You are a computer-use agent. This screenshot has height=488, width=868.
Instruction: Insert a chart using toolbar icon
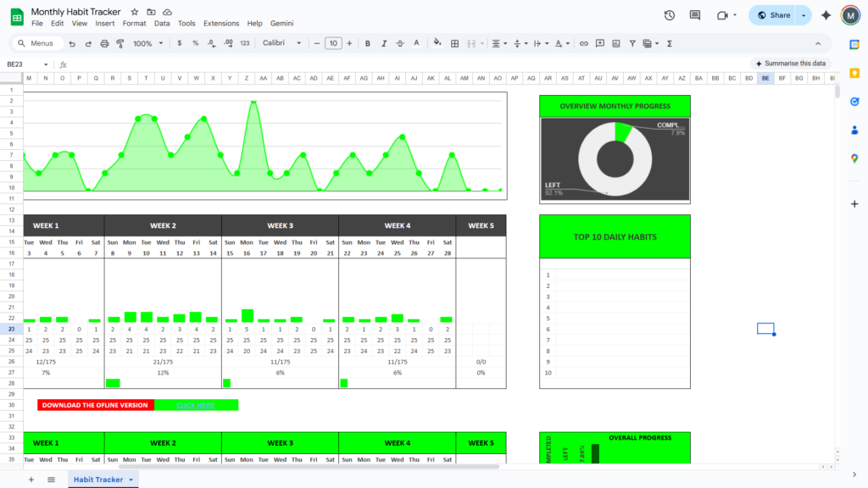[615, 43]
